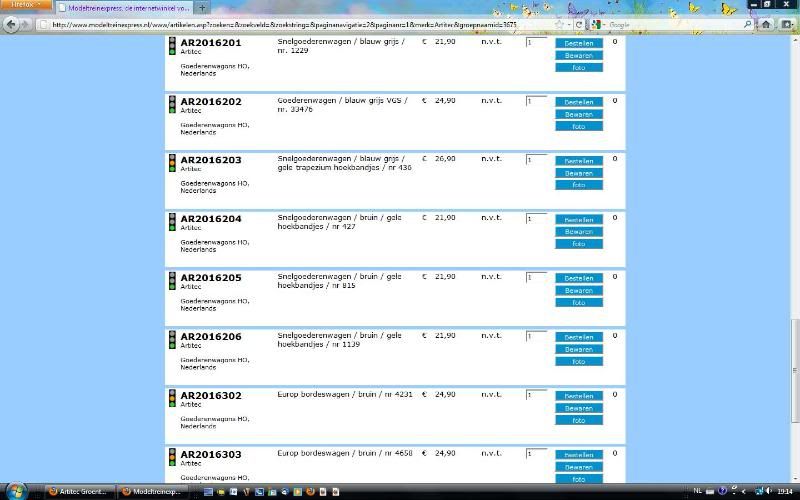Click stock status light for AR2016201
Screen dimensions: 800x500
172,46
